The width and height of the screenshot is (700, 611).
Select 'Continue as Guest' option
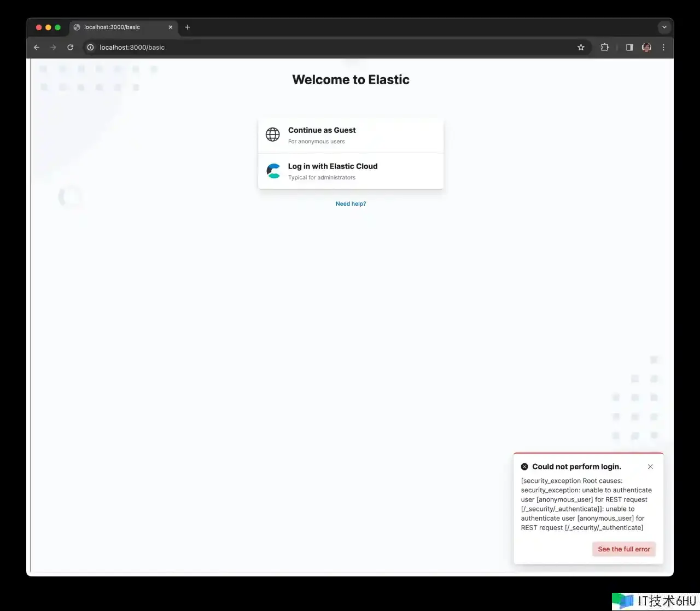351,135
